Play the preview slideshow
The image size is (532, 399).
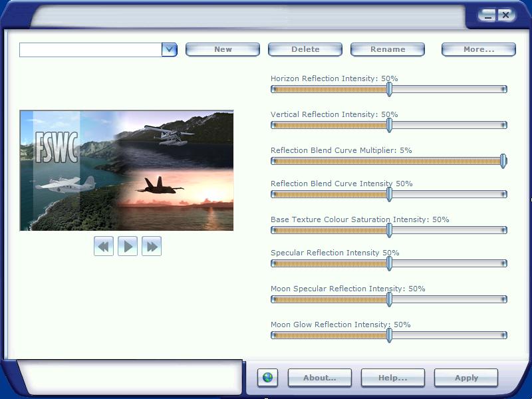(x=128, y=247)
